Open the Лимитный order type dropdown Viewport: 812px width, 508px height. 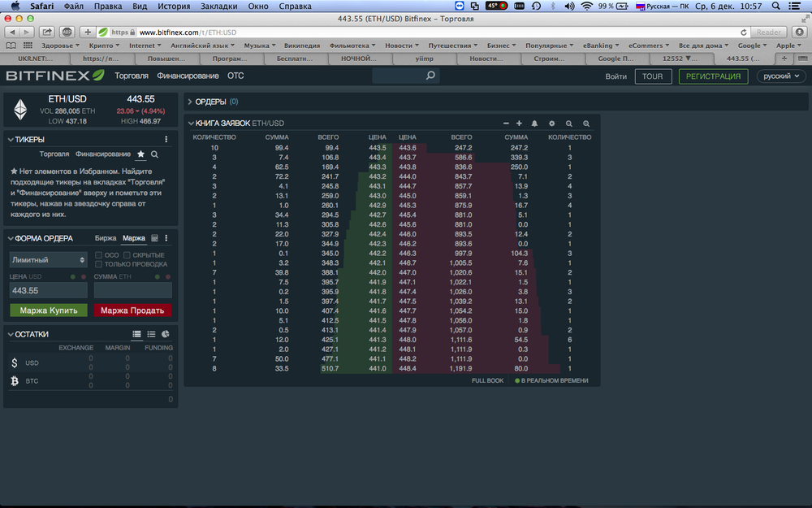[x=48, y=260]
